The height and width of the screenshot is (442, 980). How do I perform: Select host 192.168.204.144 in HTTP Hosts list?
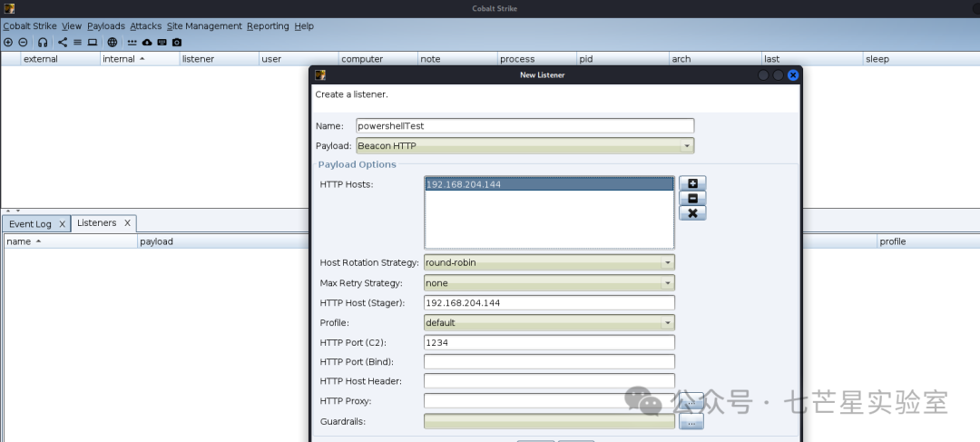coord(549,184)
